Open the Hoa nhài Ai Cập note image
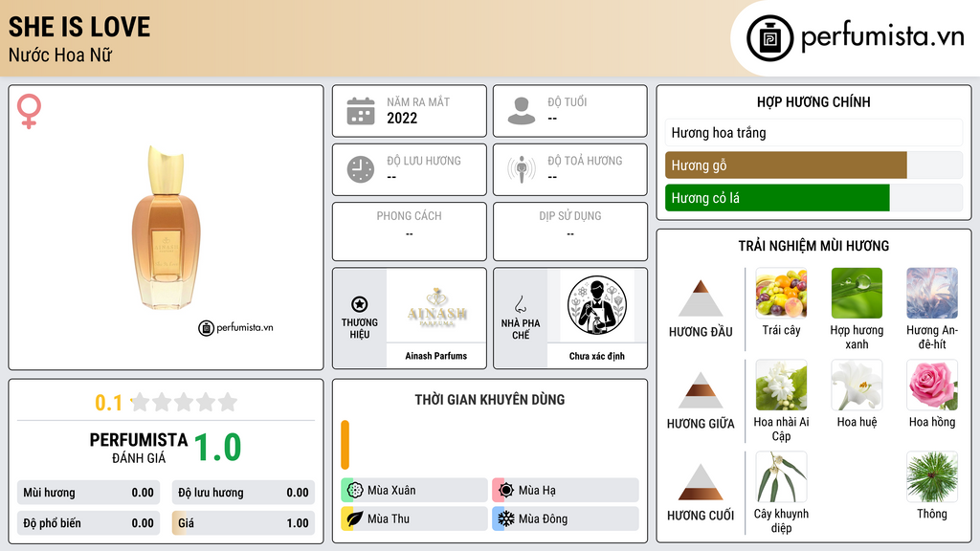Screen dimensions: 980x551 click(781, 385)
